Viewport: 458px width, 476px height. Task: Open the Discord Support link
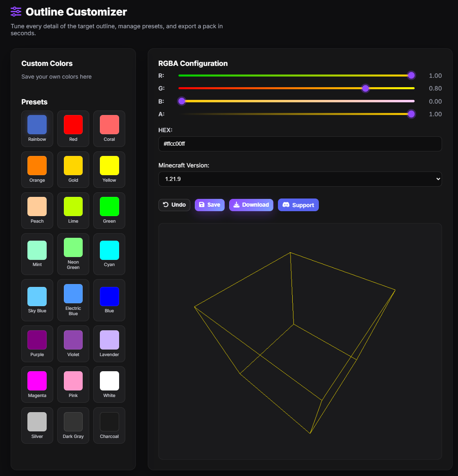[298, 205]
